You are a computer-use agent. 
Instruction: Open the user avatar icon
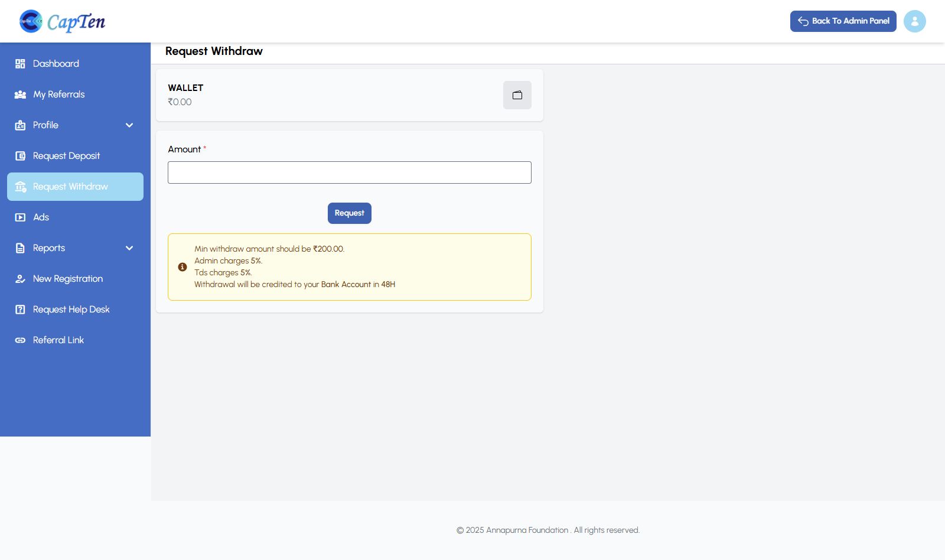tap(914, 21)
